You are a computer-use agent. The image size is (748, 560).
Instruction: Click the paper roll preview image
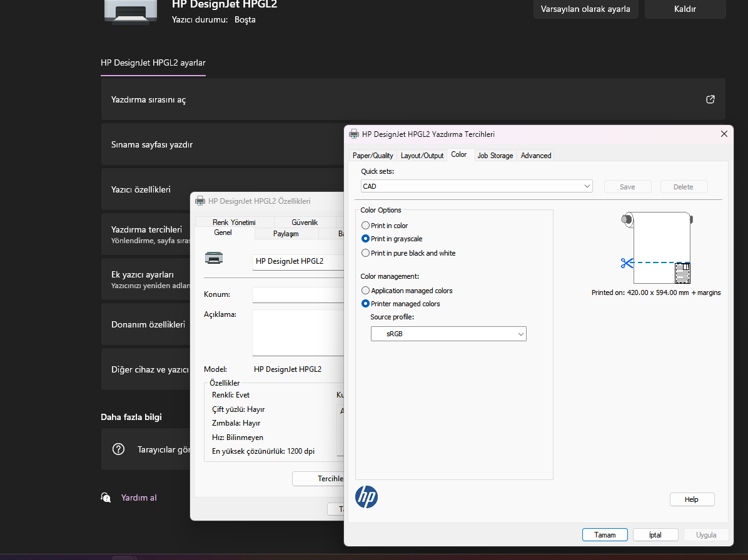point(657,248)
